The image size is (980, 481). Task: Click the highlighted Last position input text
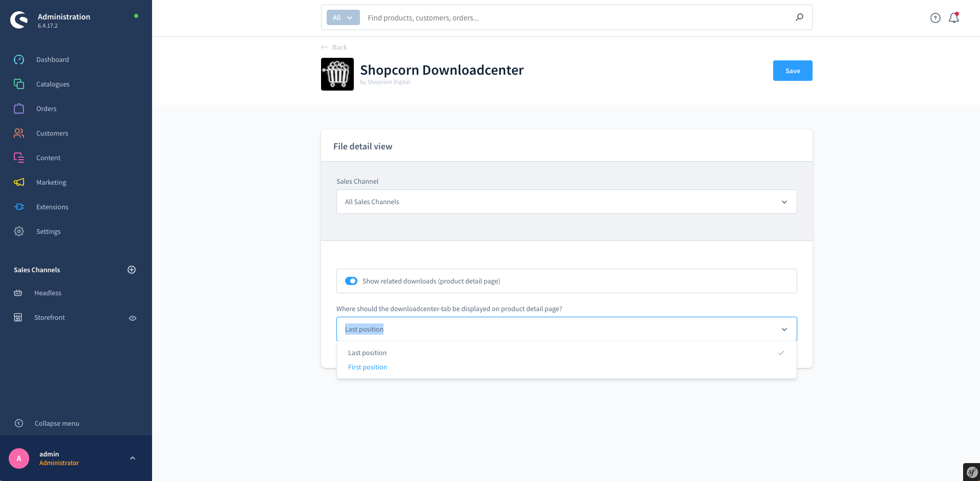point(364,329)
